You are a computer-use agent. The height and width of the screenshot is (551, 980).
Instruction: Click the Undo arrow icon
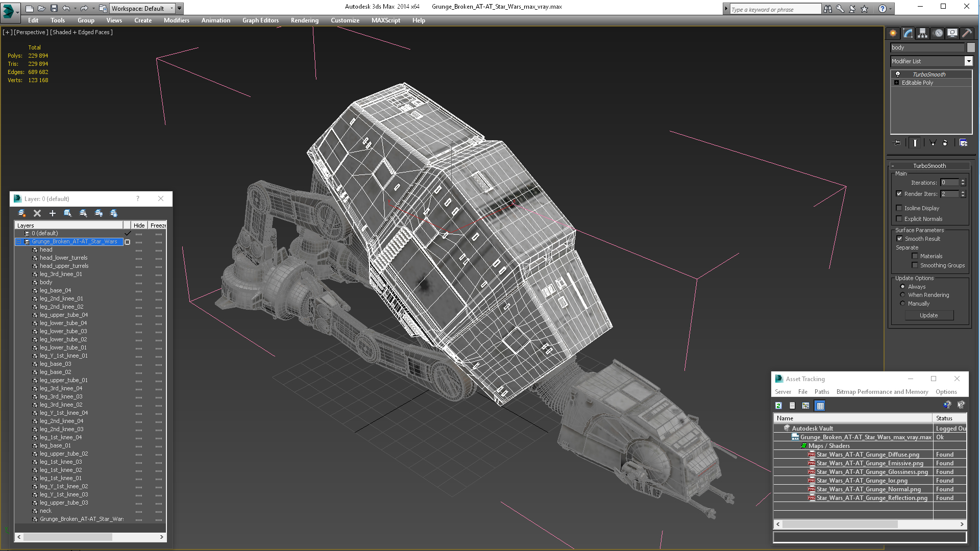66,8
